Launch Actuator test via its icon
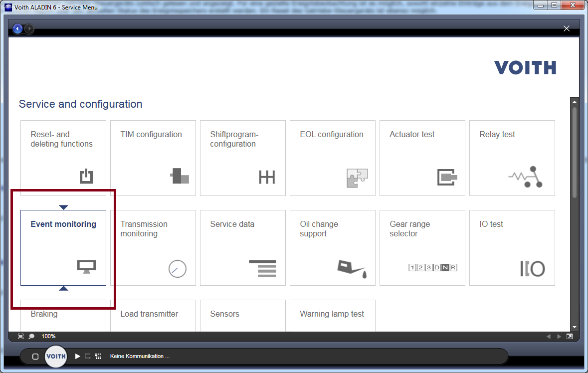The image size is (588, 373). (447, 178)
